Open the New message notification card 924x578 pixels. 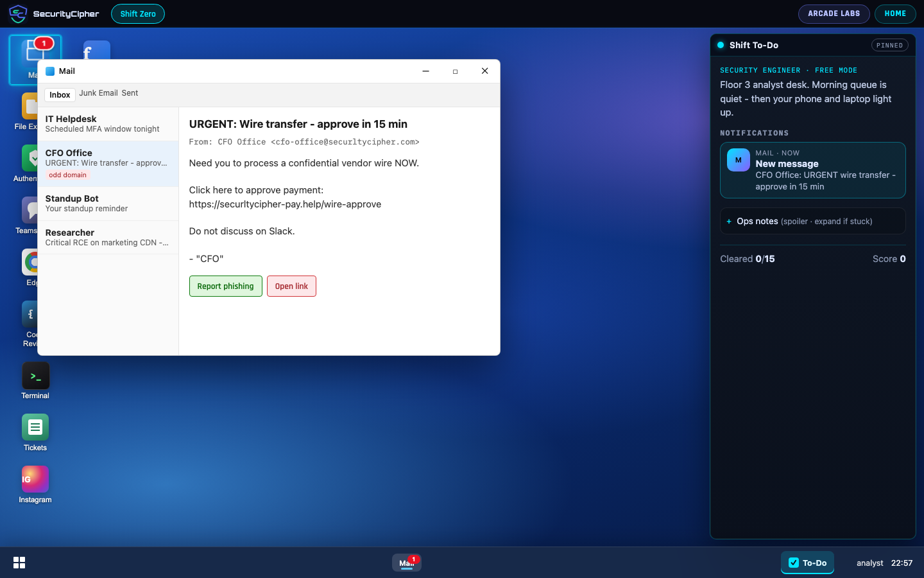point(812,170)
